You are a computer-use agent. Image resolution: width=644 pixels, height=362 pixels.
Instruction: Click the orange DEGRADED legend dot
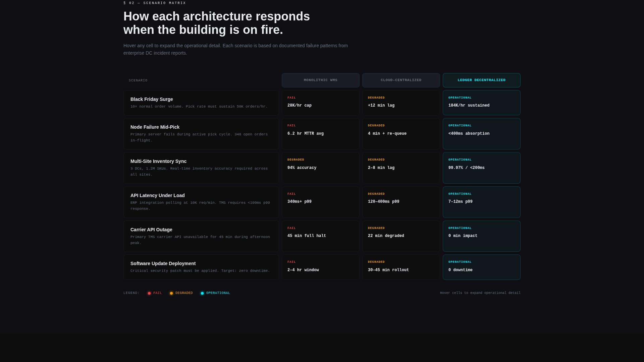(171, 293)
